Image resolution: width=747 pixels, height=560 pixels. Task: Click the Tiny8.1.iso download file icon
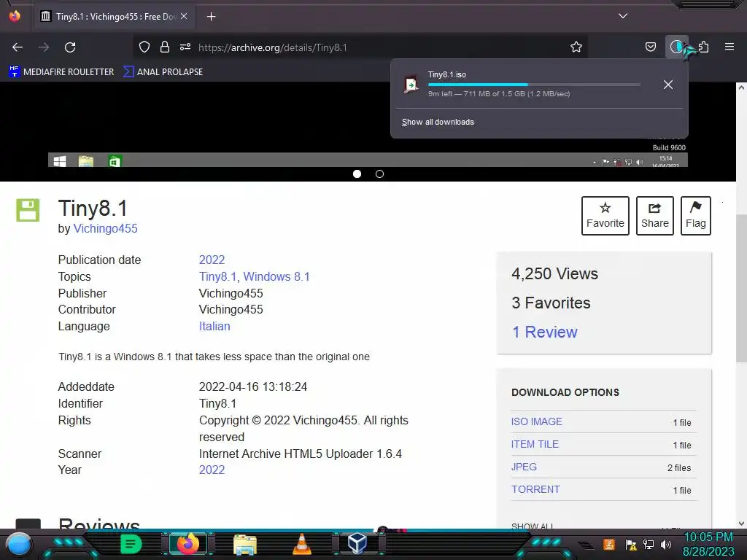tap(411, 85)
